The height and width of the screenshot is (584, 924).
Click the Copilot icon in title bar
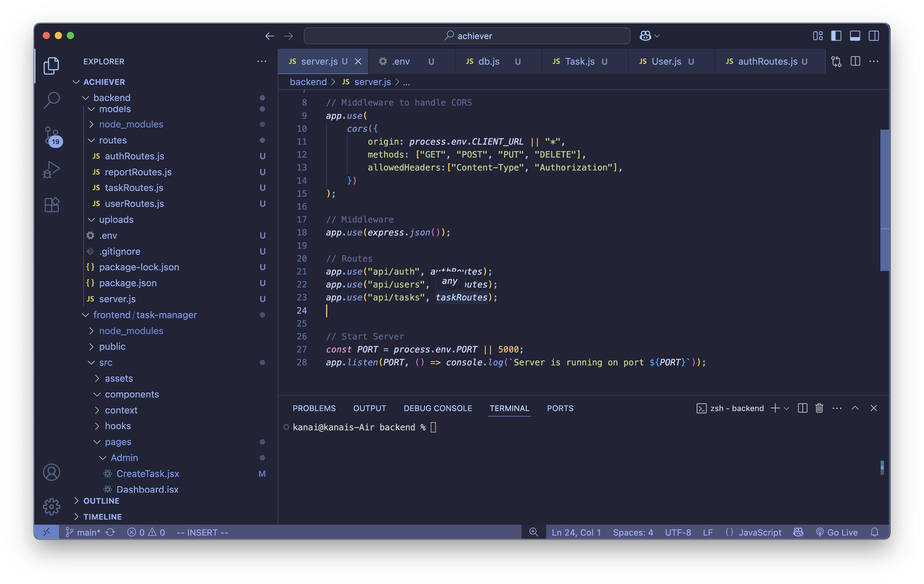click(x=645, y=36)
